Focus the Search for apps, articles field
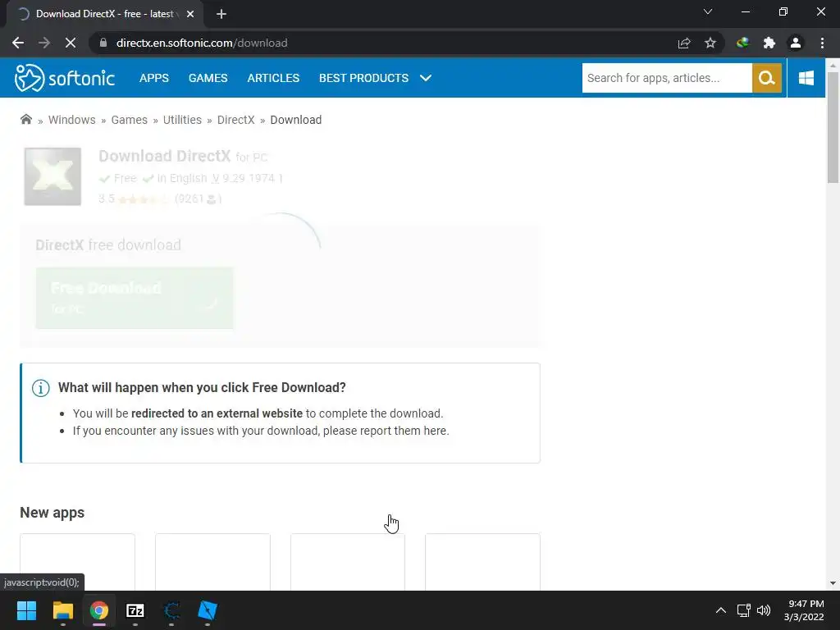 tap(667, 78)
